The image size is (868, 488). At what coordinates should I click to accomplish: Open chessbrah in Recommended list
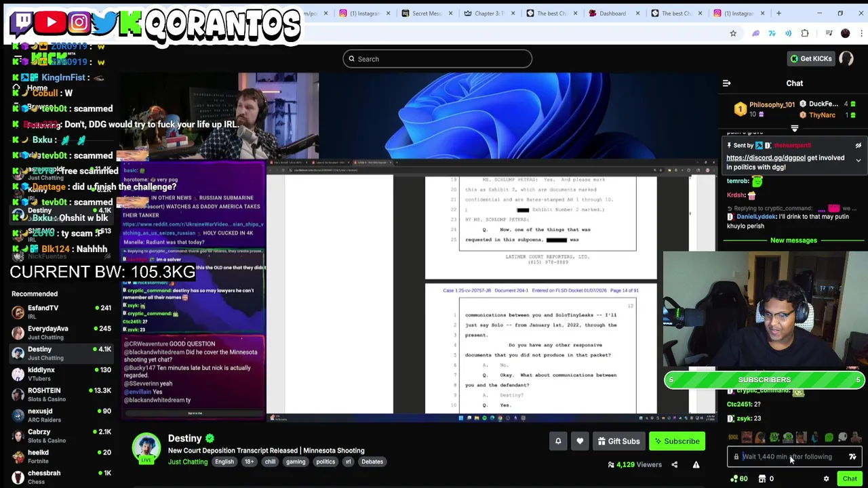(61, 477)
